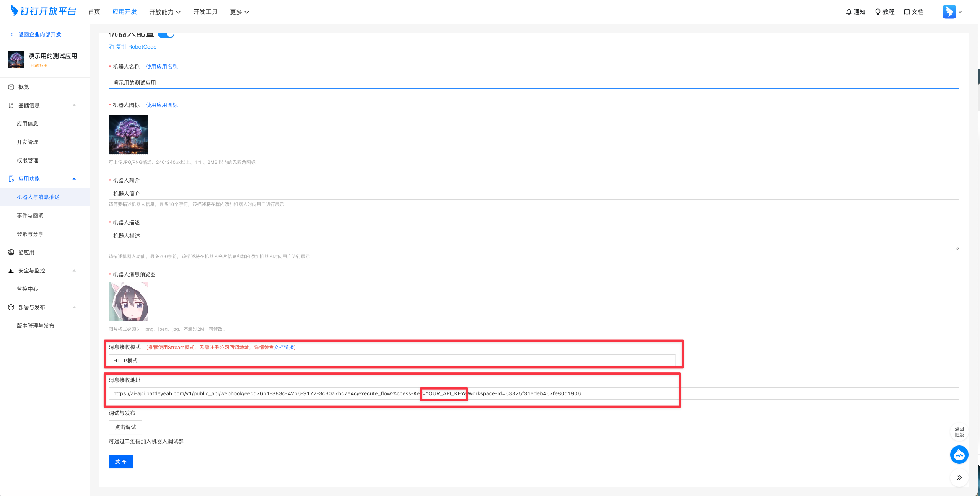Open the 更多 dropdown in top navigation
This screenshot has height=496, width=980.
239,12
